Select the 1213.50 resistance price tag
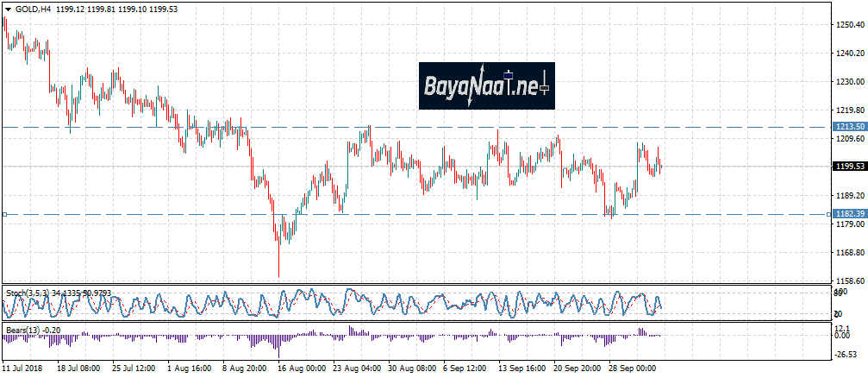This screenshot has width=868, height=378. (847, 127)
